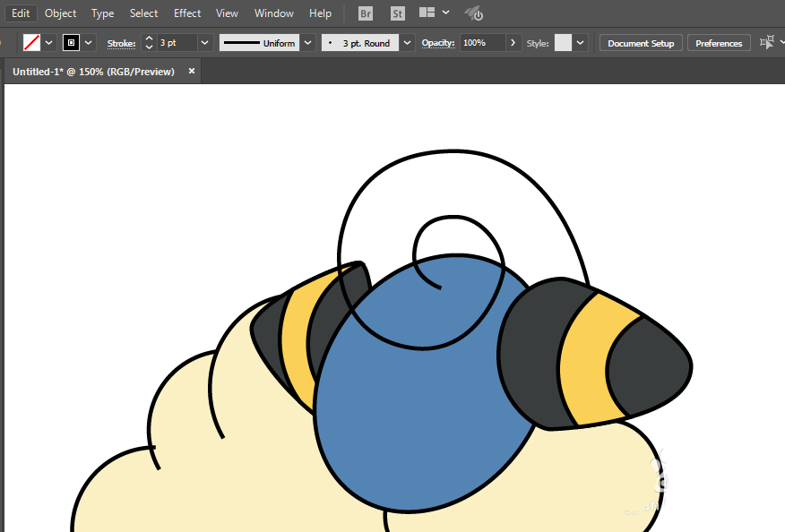Open the Opacity panel label link
Viewport: 785px width, 532px height.
click(x=438, y=43)
